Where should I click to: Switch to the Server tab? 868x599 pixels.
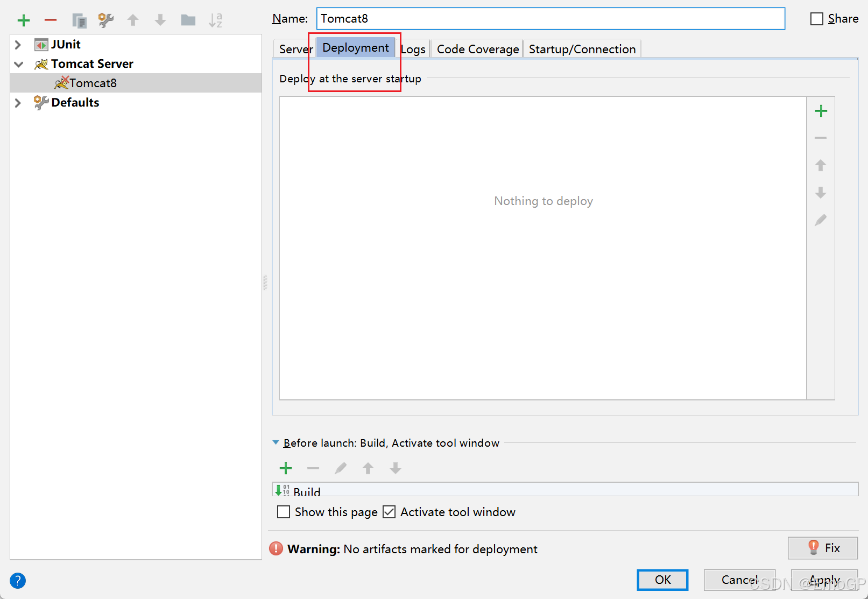295,49
